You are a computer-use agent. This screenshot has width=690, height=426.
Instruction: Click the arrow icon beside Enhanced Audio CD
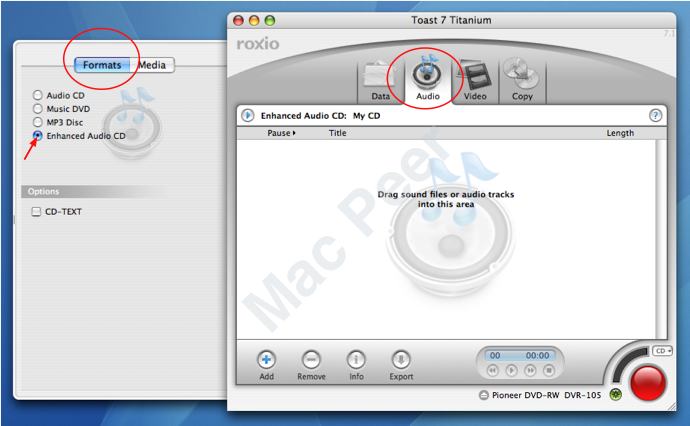click(x=248, y=116)
